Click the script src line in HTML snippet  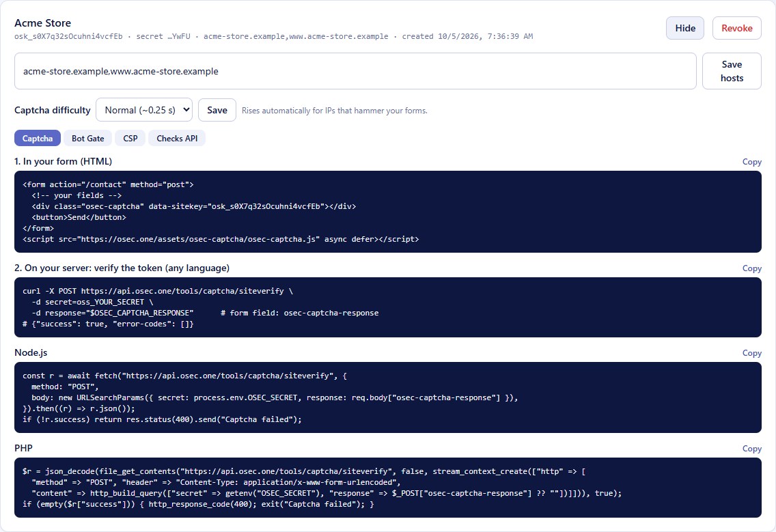point(221,239)
